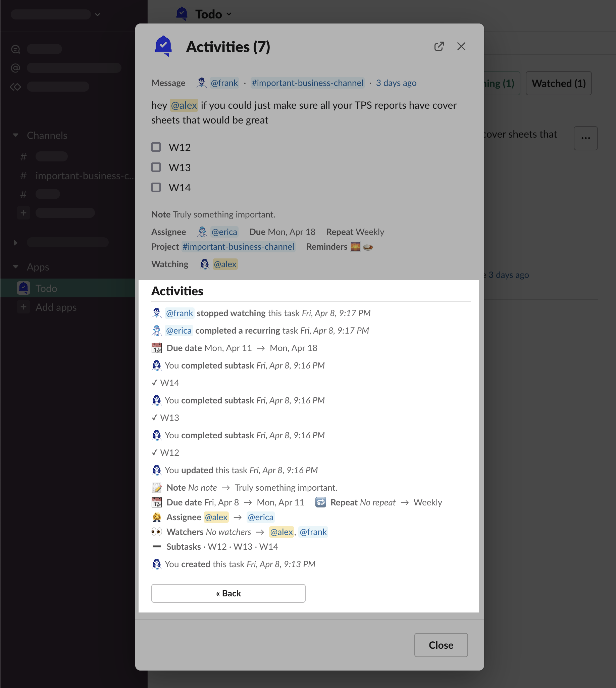Image resolution: width=616 pixels, height=688 pixels.
Task: Click the Todo app icon in modal header
Action: coord(163,46)
